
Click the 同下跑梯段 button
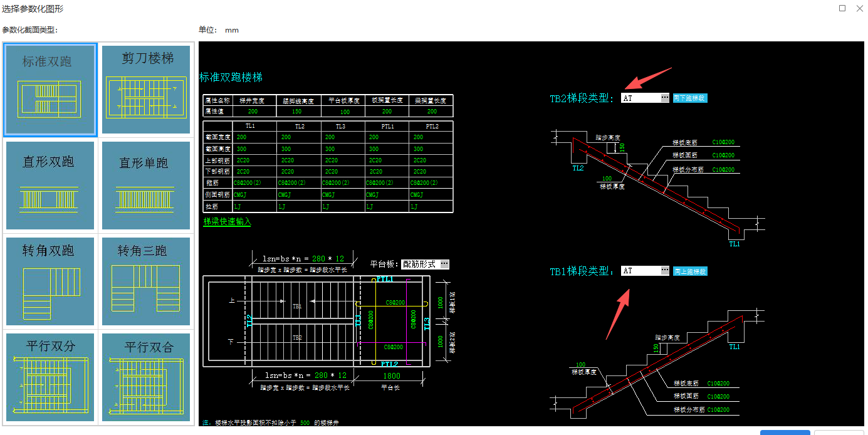tap(690, 98)
